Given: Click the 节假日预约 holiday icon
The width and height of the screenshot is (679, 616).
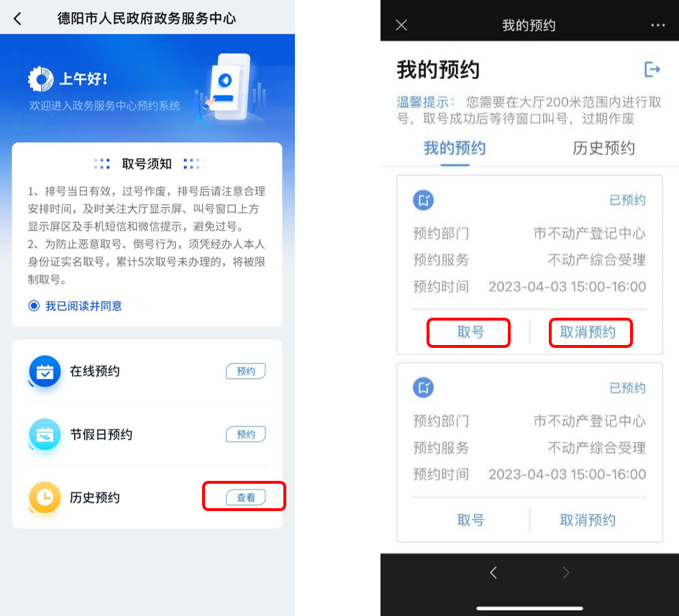Looking at the screenshot, I should [45, 434].
